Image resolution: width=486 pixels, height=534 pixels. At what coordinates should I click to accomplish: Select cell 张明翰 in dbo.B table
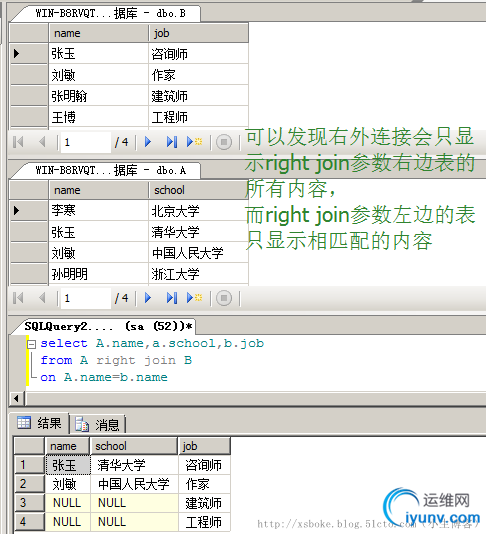coord(99,96)
